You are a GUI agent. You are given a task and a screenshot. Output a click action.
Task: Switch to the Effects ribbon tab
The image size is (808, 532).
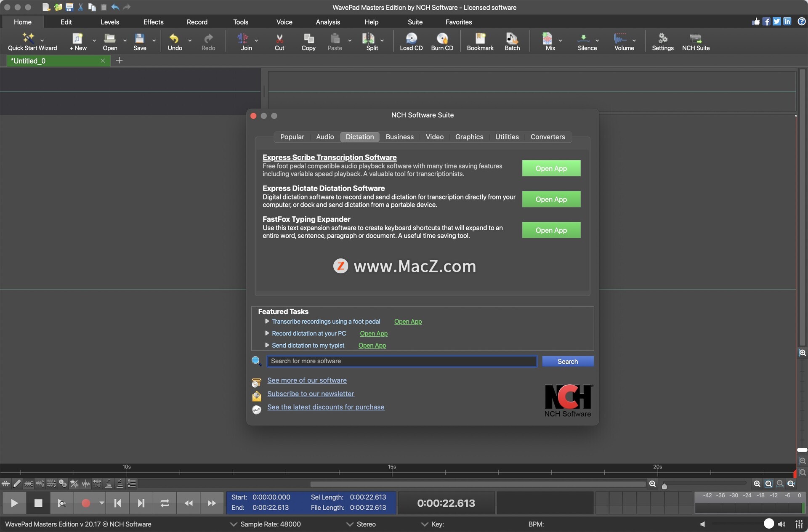[x=153, y=22]
